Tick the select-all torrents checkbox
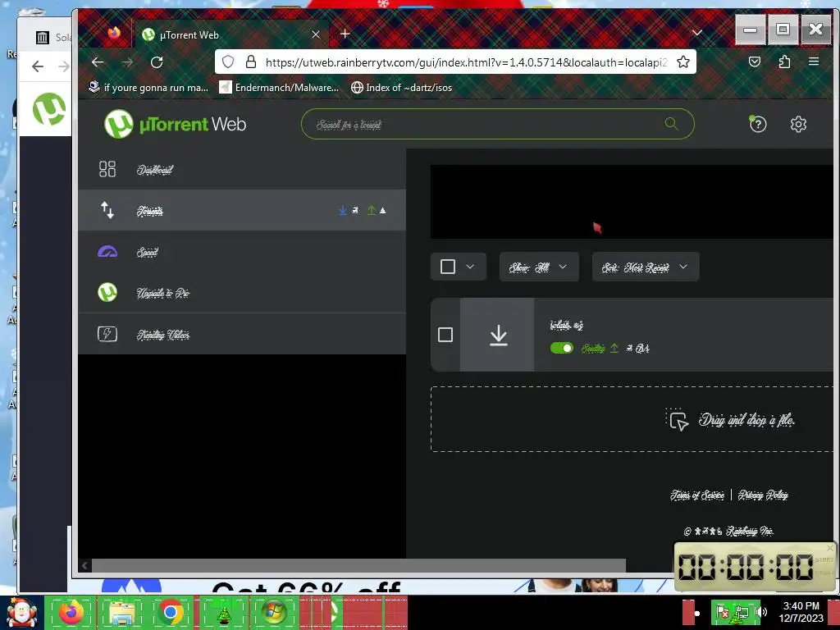This screenshot has width=840, height=630. click(x=447, y=267)
